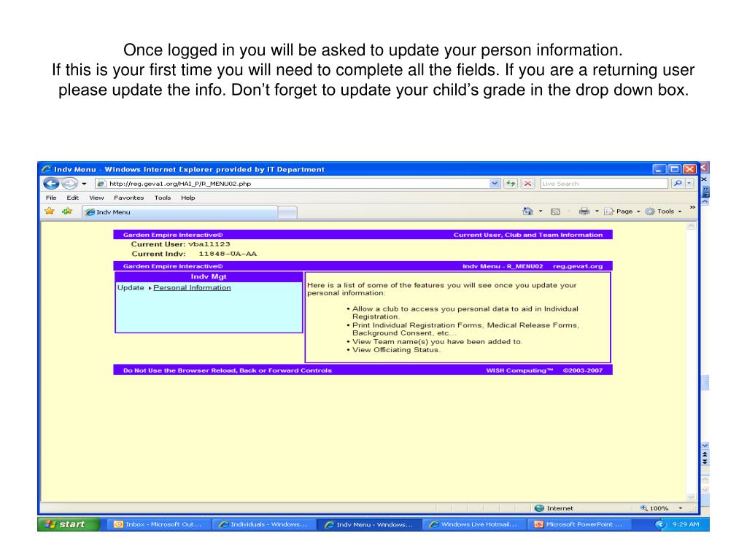Open the File menu
Viewport: 747px width, 560px height.
[x=51, y=198]
